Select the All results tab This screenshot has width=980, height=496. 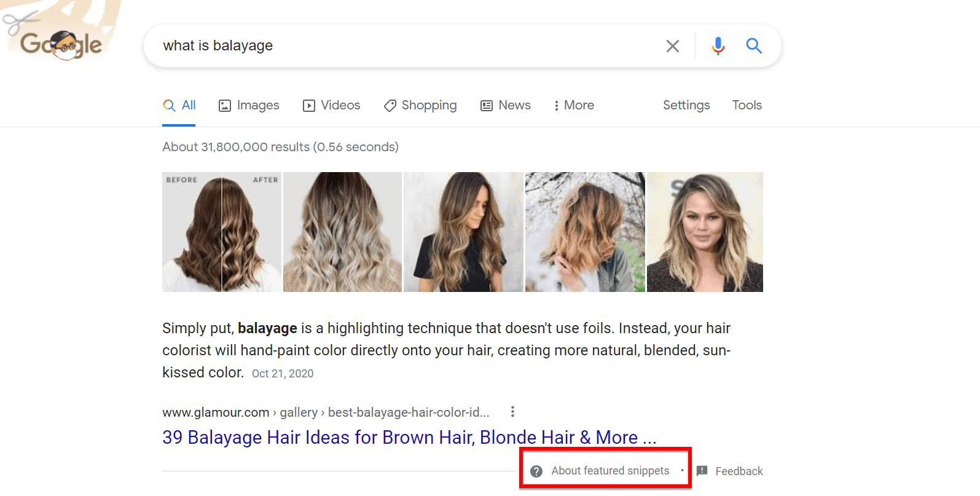[179, 106]
